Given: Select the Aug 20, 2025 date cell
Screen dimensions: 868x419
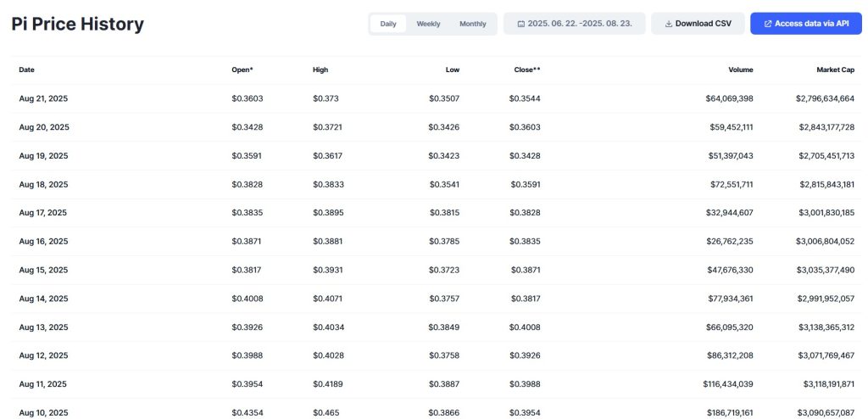Looking at the screenshot, I should (44, 127).
